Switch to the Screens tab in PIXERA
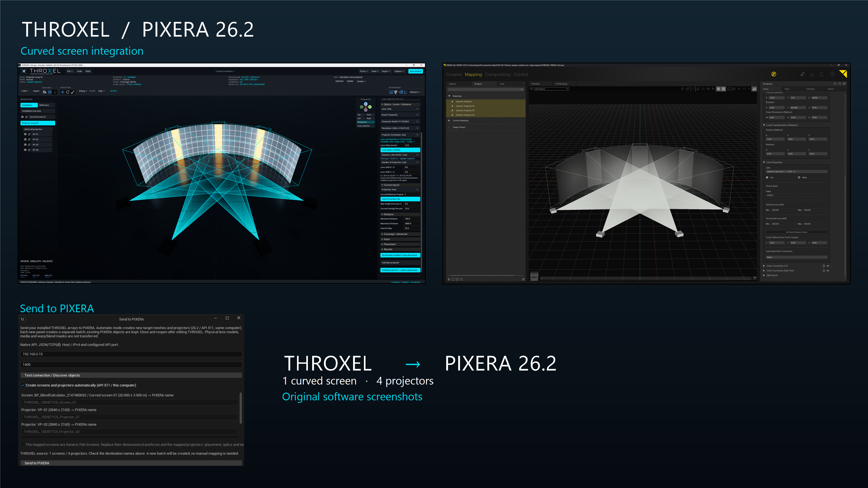 pyautogui.click(x=453, y=74)
